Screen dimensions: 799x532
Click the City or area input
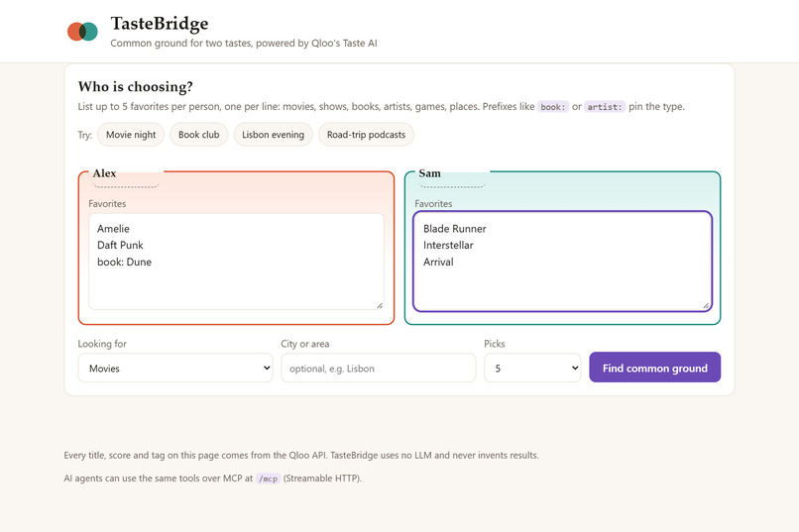(x=378, y=368)
